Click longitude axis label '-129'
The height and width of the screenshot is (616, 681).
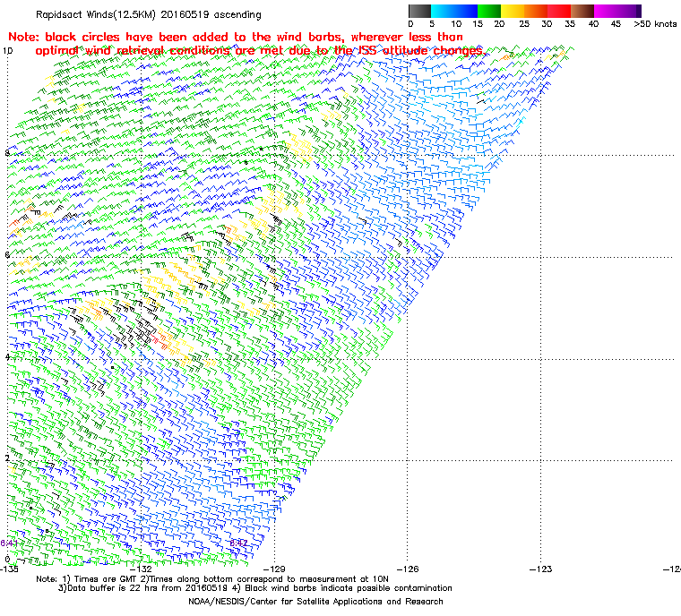click(274, 569)
